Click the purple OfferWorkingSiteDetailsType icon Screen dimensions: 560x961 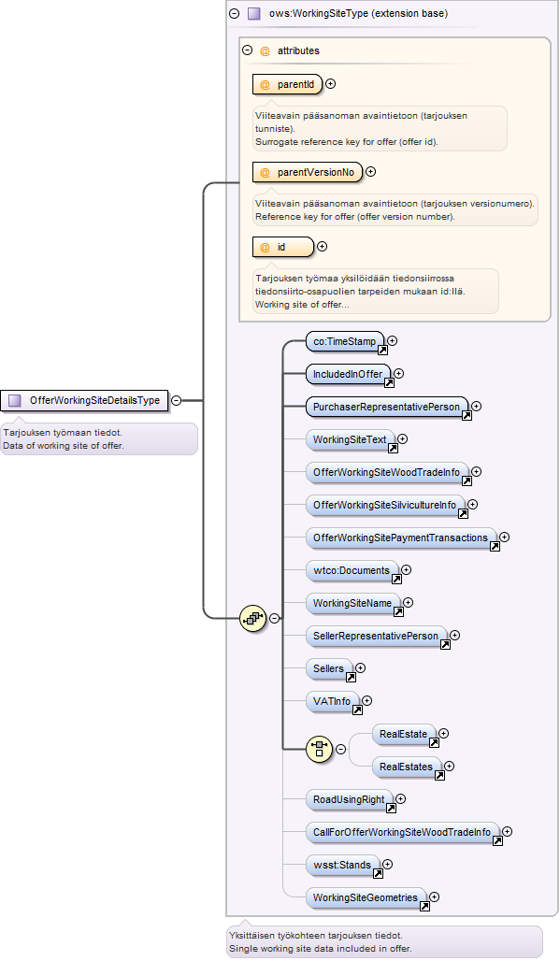[x=15, y=401]
